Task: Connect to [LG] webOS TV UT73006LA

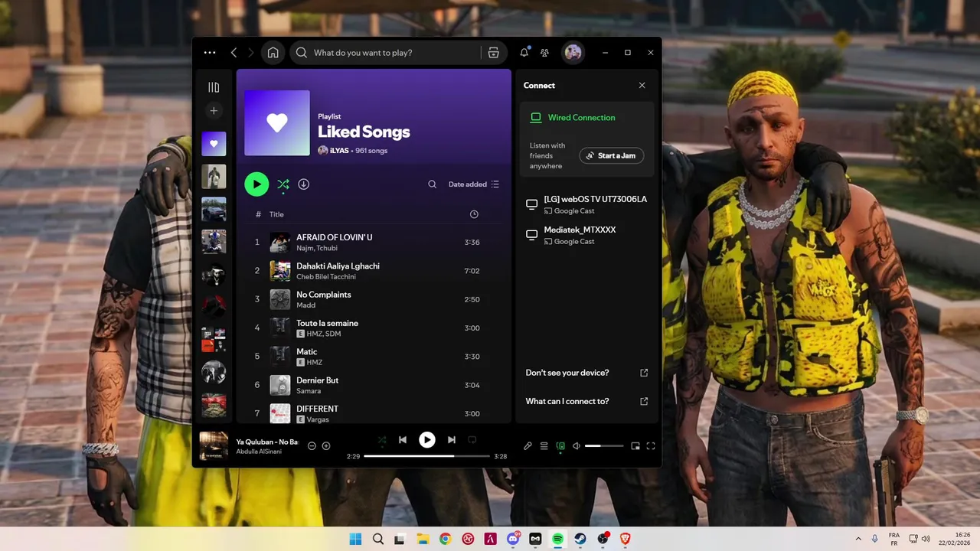Action: 587,204
